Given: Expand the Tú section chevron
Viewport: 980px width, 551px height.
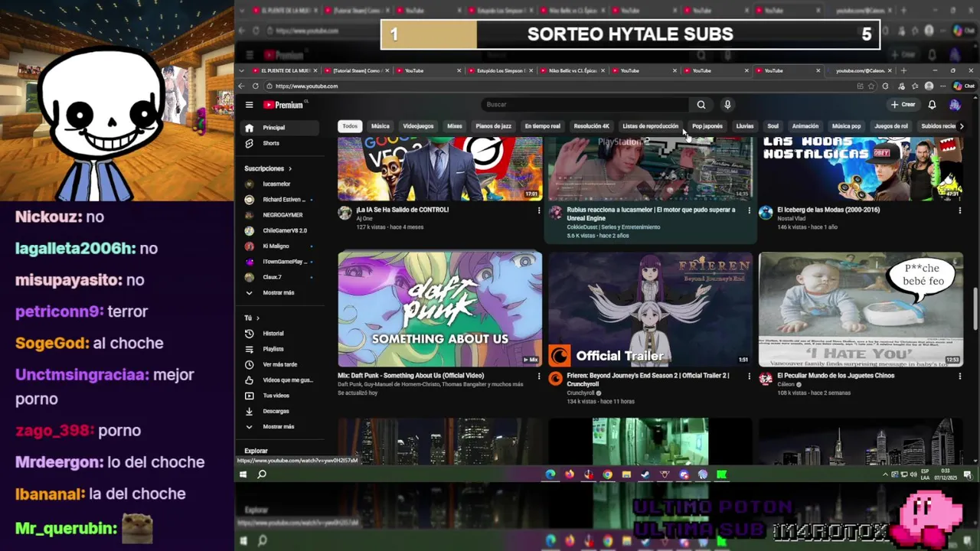Looking at the screenshot, I should (258, 318).
